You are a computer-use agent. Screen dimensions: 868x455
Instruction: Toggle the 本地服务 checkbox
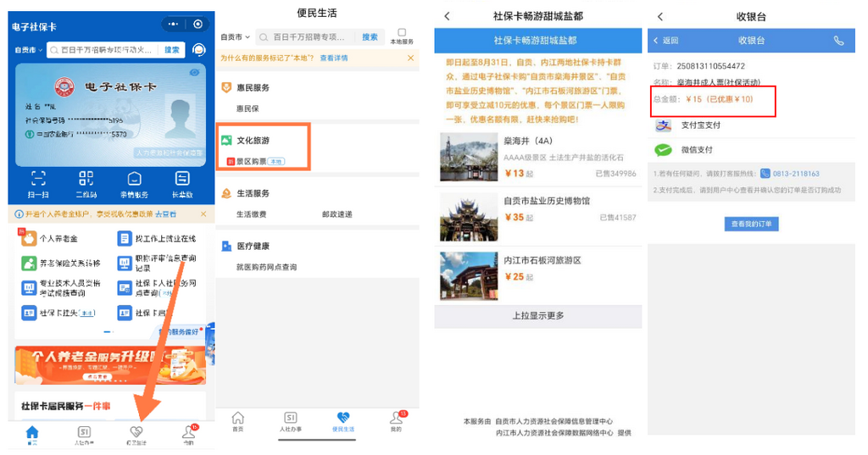402,36
